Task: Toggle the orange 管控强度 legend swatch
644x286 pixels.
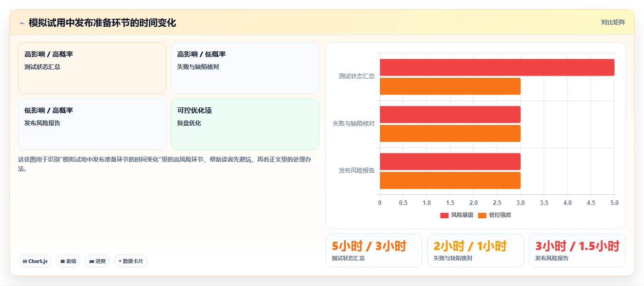Action: point(482,215)
